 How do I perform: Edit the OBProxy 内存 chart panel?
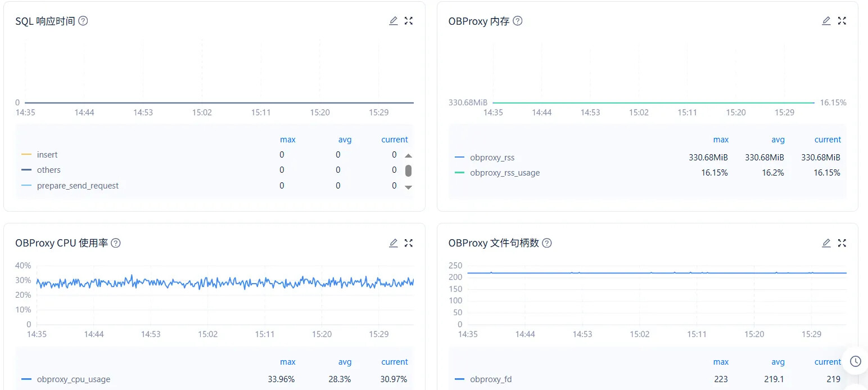[826, 21]
